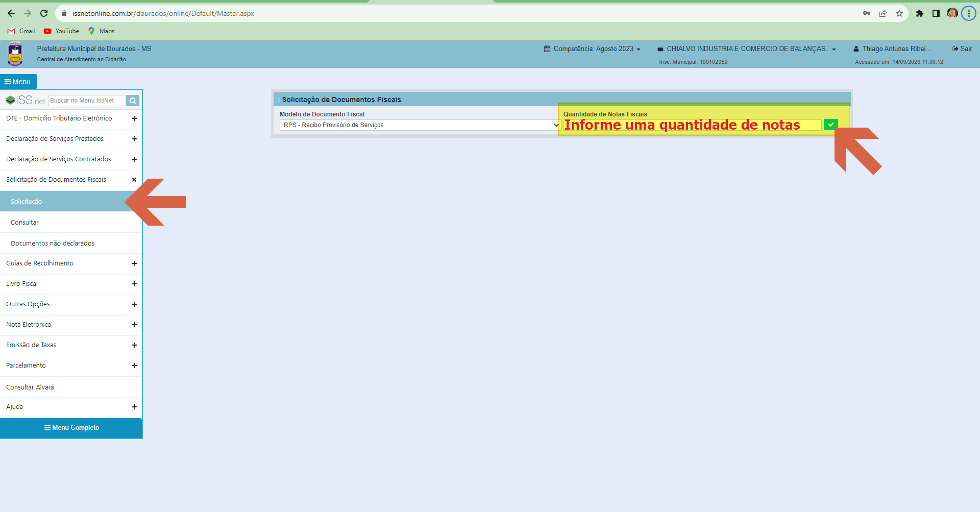Viewport: 980px width, 512px height.
Task: Open the browser extensions puzzle icon
Action: [919, 13]
